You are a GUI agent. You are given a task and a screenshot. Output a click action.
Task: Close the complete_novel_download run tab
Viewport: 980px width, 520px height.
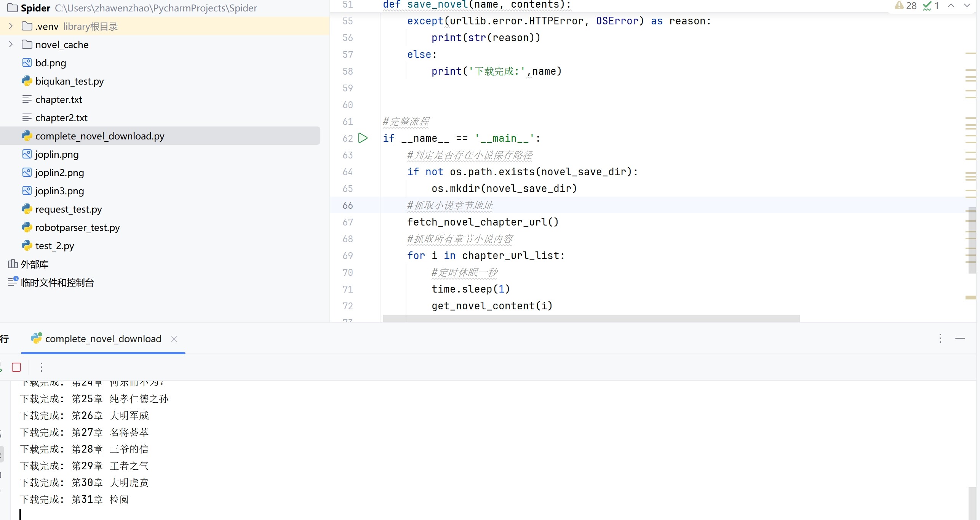point(174,339)
